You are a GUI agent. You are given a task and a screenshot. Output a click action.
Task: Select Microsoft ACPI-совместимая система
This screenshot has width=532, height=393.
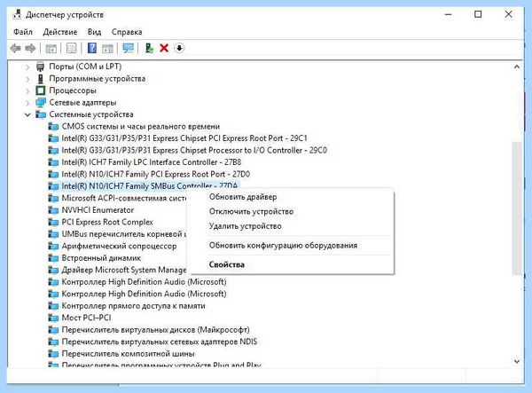click(x=124, y=198)
